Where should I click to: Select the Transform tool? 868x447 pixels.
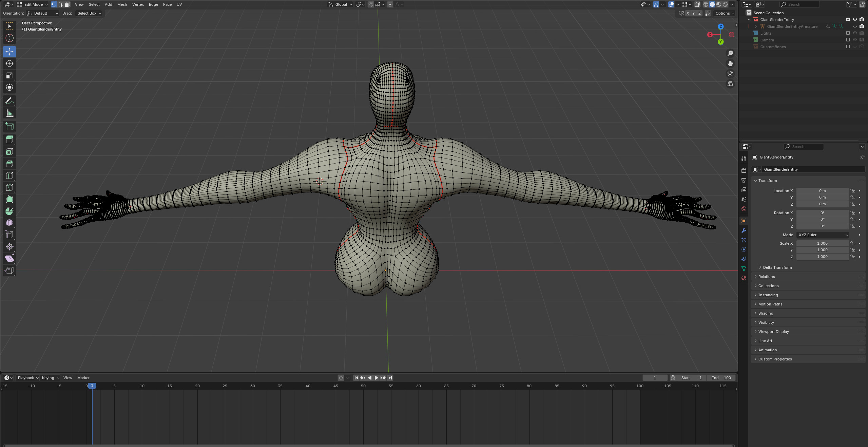coord(9,87)
